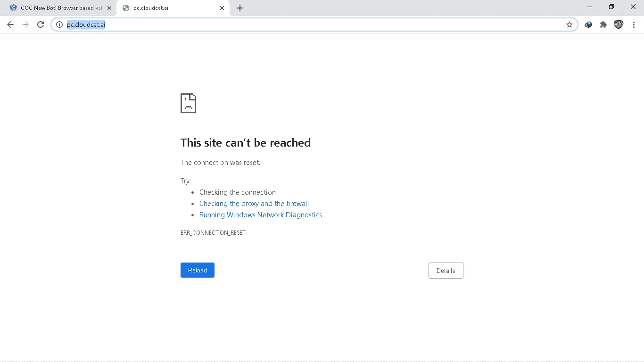Viewport: 644px width, 362px height.
Task: Click the forward navigation arrow
Action: click(x=25, y=25)
